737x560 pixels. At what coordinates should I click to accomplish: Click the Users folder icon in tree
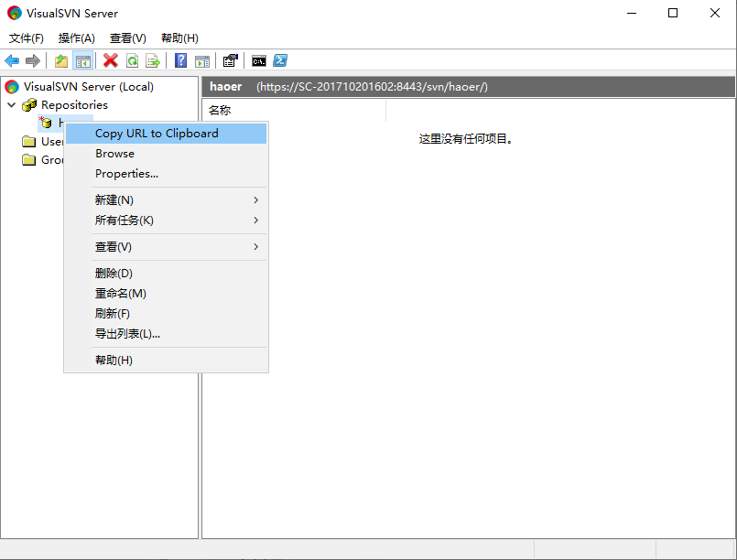point(29,142)
